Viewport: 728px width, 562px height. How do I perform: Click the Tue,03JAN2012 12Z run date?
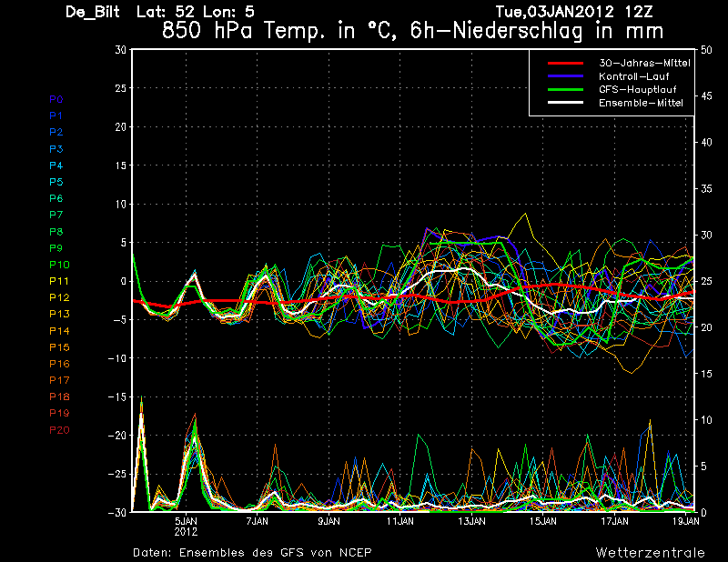click(574, 12)
